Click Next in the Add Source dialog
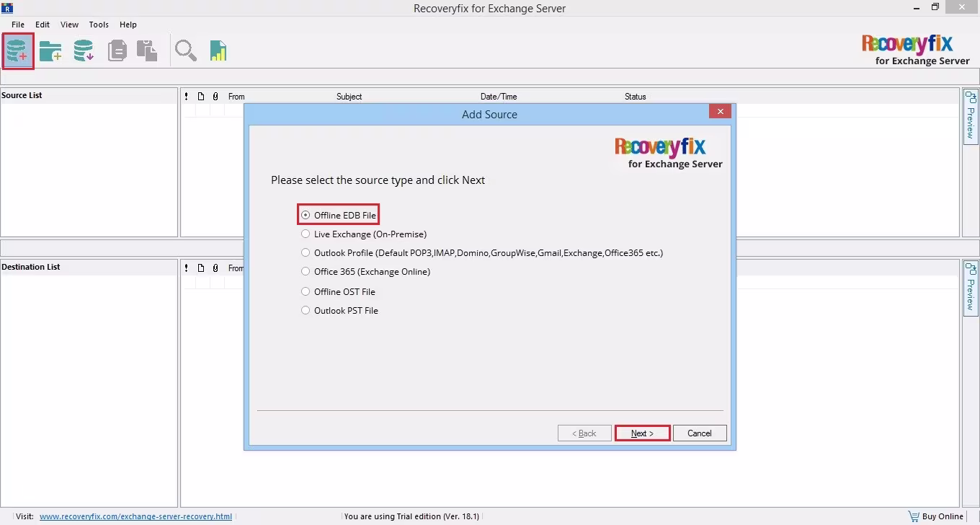 tap(642, 433)
